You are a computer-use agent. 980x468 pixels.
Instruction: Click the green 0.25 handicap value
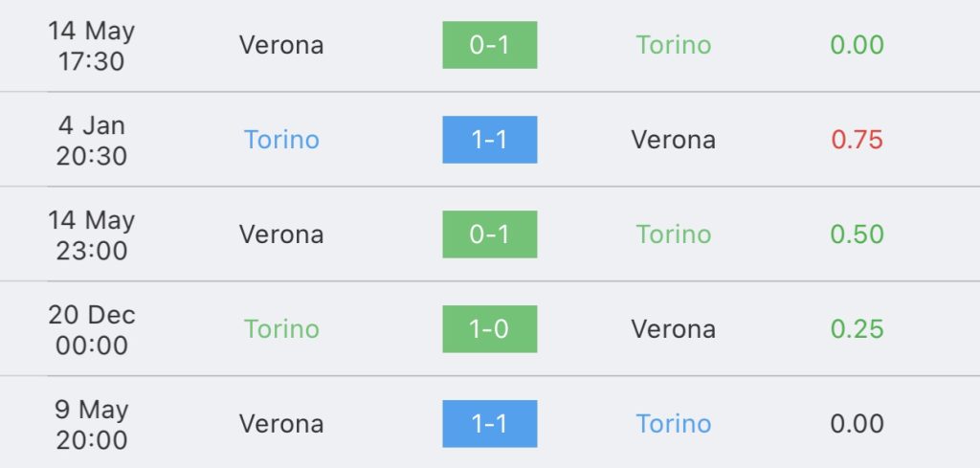(x=857, y=328)
